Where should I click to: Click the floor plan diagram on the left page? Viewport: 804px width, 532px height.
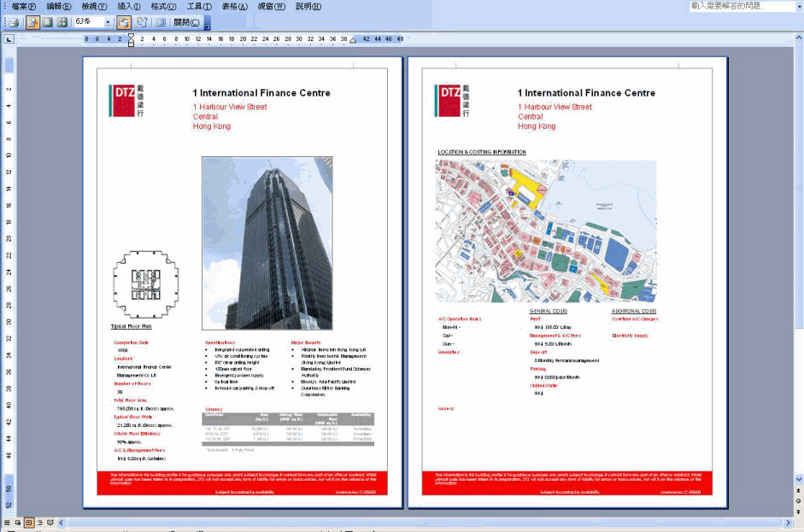point(146,284)
